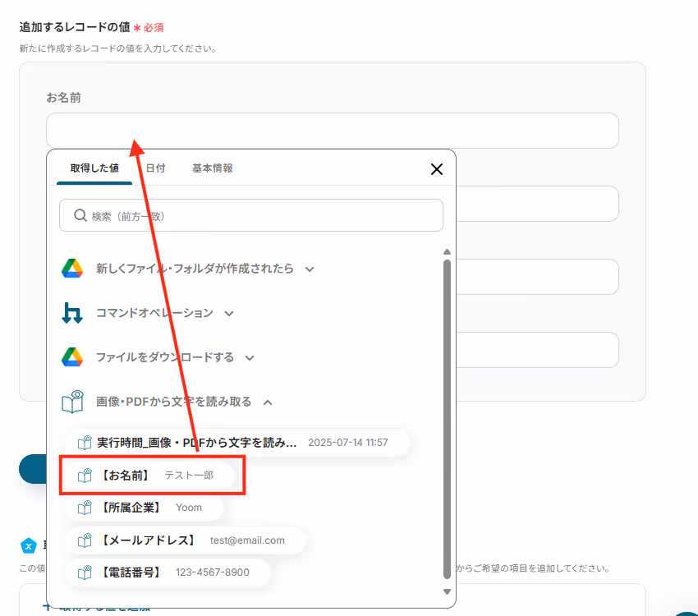This screenshot has width=698, height=616.
Task: Click the Google Drive icon beside 新しくファイル・フォルダが作成されたら
Action: click(x=72, y=269)
